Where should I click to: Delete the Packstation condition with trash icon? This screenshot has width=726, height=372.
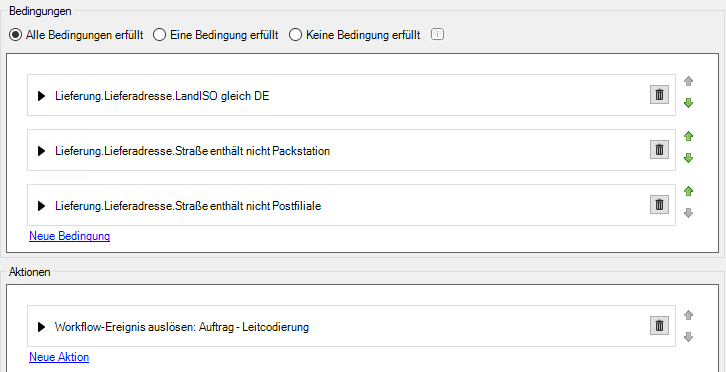pos(659,150)
